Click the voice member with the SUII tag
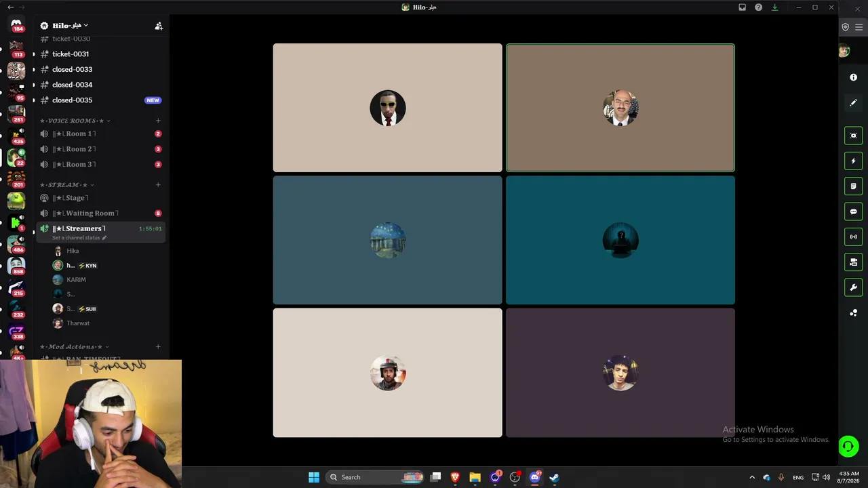The image size is (868, 488). [x=75, y=309]
